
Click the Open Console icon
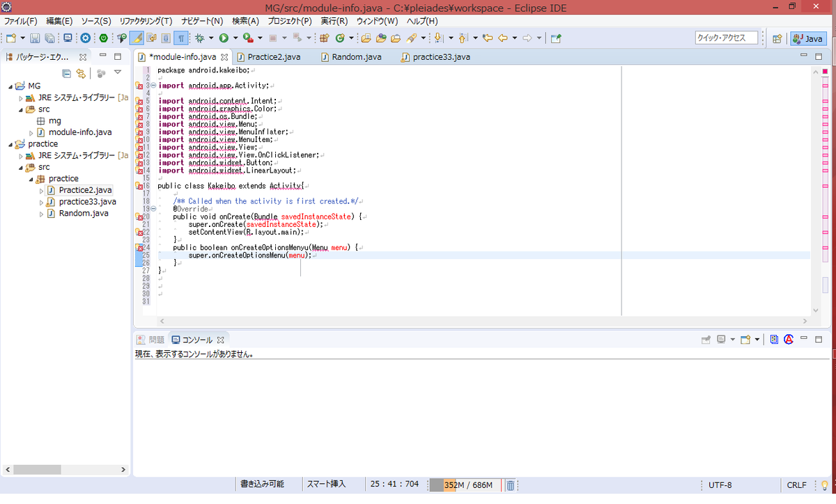tap(745, 339)
